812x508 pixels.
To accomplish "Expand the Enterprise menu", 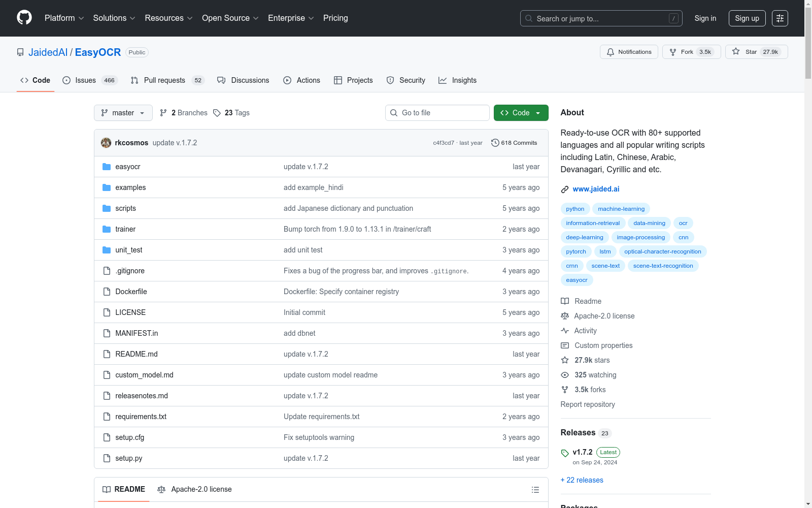I will 291,18.
